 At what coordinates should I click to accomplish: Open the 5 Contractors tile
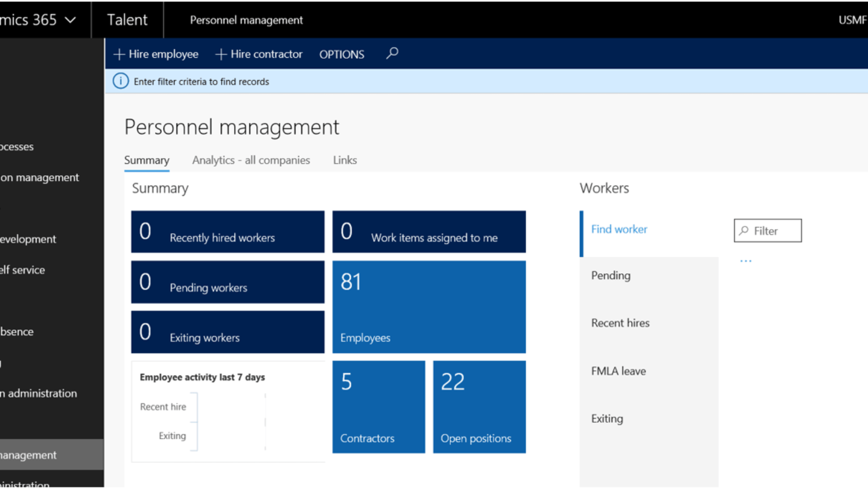click(x=378, y=407)
